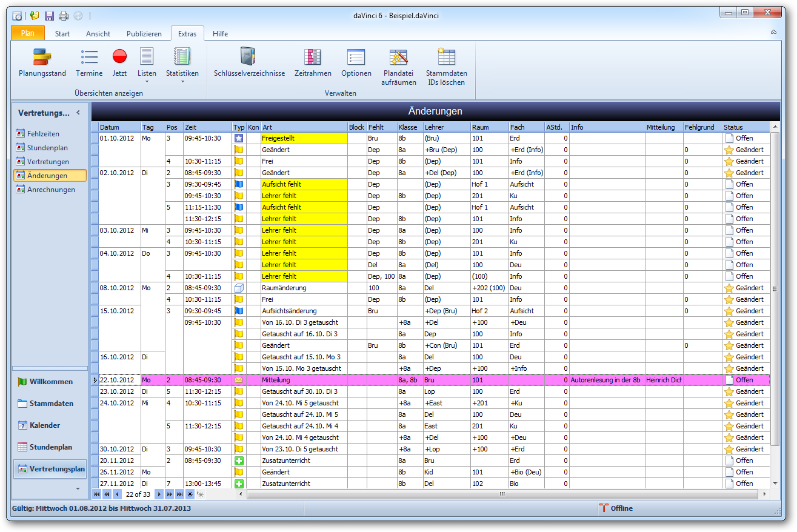Select Fehlzeiten in the sidebar
Screen dimensions: 797x532
(43, 134)
